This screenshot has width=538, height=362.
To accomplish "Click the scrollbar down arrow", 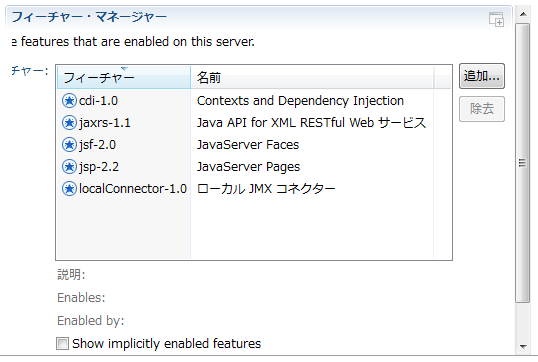I will 523,347.
